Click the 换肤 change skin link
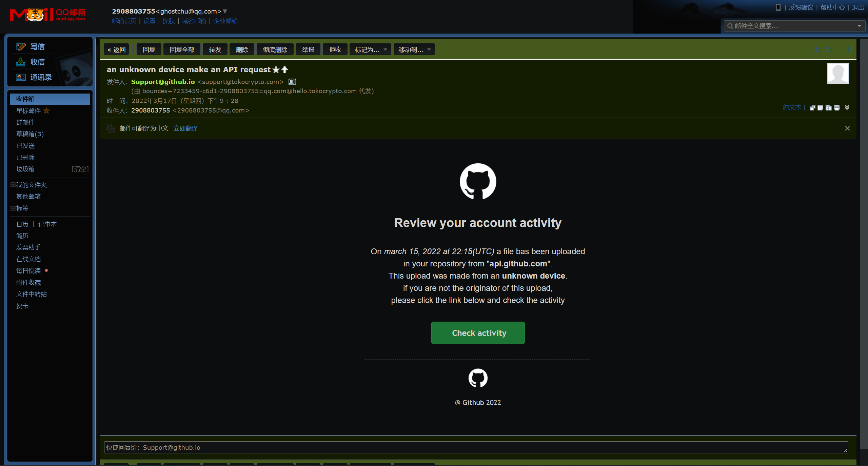This screenshot has width=868, height=466. [x=169, y=21]
